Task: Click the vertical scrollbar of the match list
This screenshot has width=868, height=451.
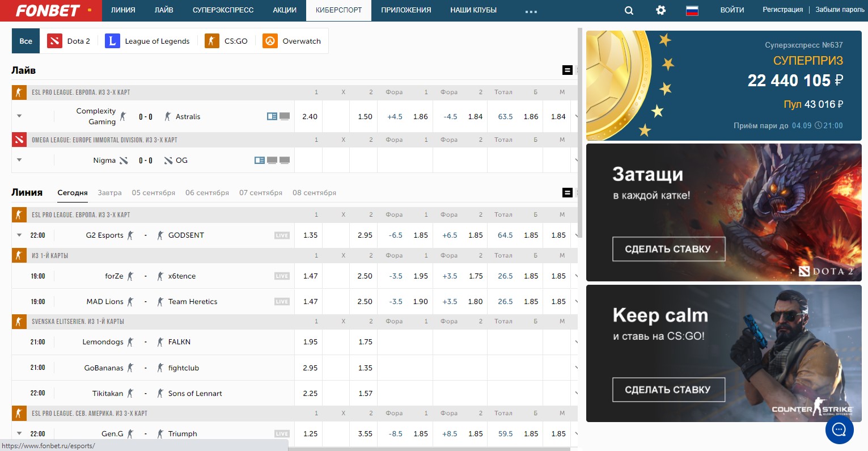Action: pos(579,133)
